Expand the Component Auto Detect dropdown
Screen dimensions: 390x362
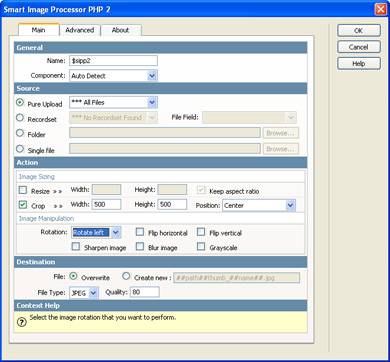tap(113, 76)
